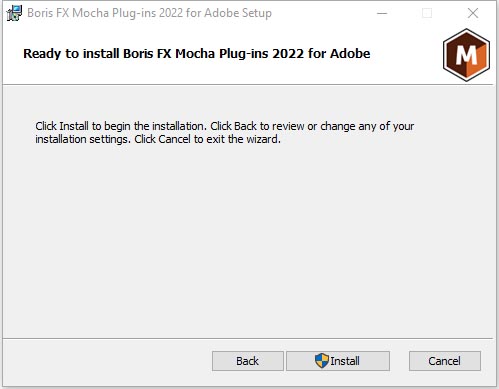This screenshot has height=389, width=499.
Task: Go back to previous setup step
Action: tap(248, 361)
